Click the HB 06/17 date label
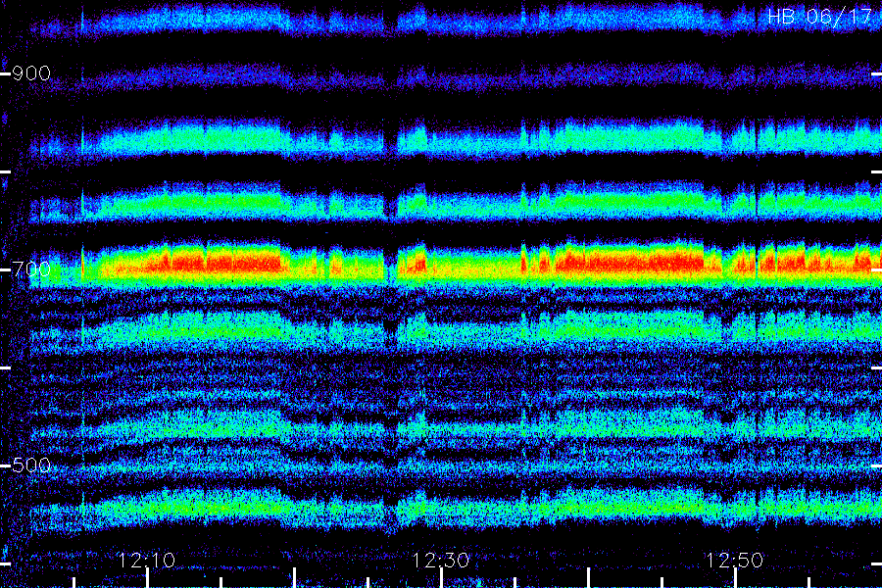882x588 pixels. click(x=819, y=17)
